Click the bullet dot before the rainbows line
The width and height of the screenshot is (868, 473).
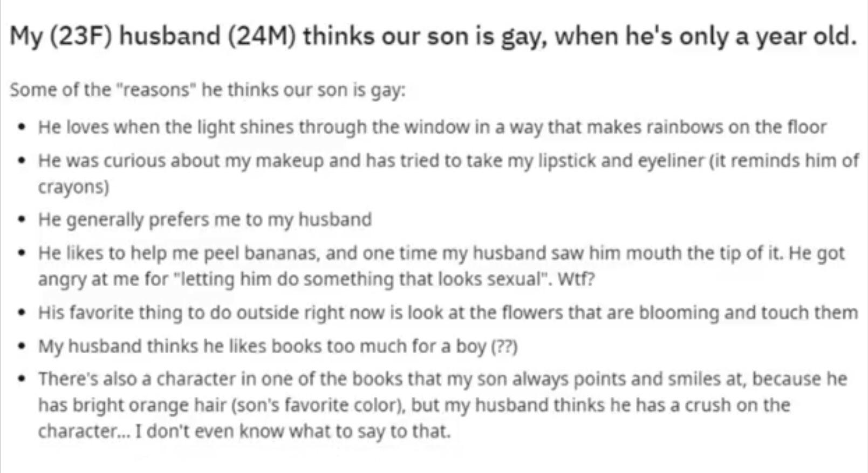(x=22, y=128)
